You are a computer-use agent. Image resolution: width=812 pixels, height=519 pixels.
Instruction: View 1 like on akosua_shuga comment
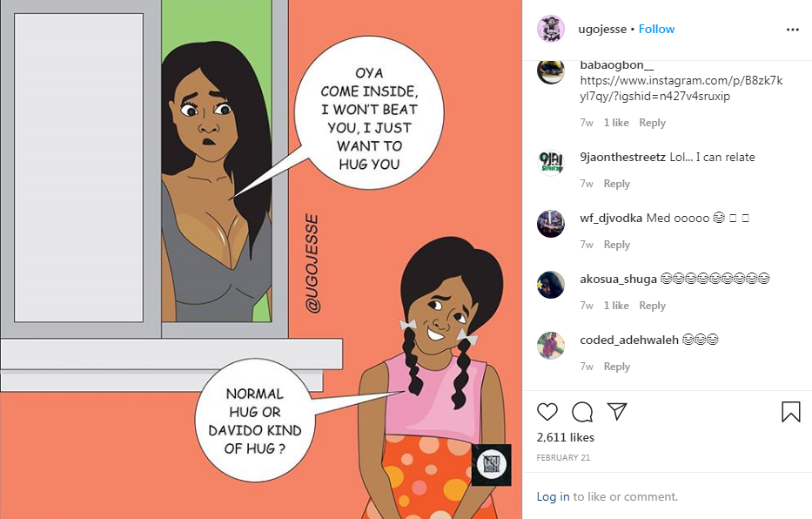click(616, 306)
